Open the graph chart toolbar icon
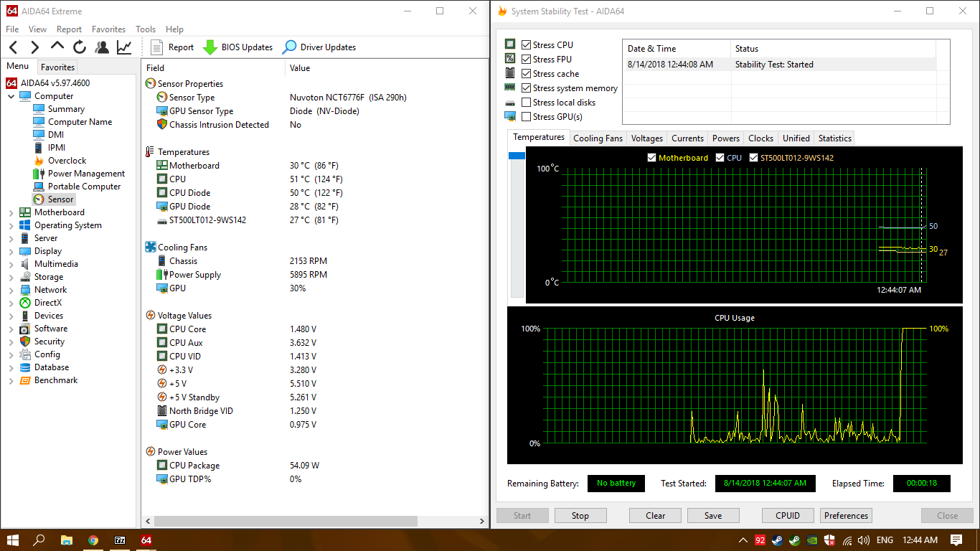980x551 pixels. click(124, 47)
